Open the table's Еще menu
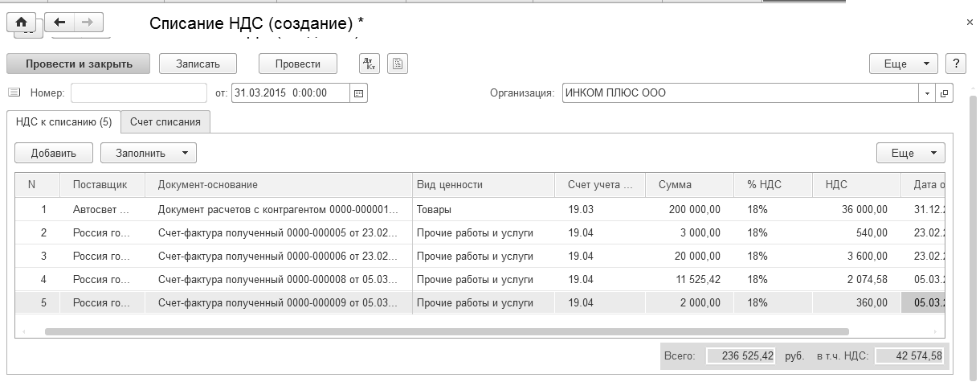The image size is (980, 382). [910, 153]
